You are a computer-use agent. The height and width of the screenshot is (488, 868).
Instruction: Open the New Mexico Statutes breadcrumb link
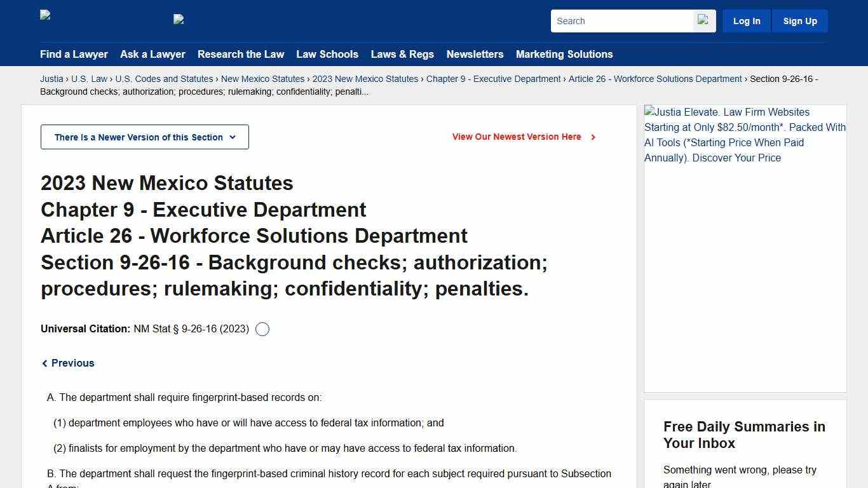[x=262, y=79]
